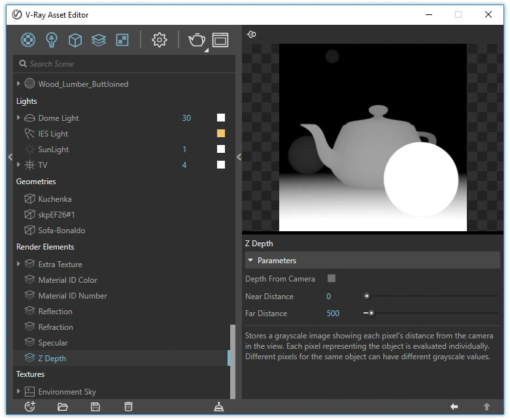Screen dimensions: 510x420
Task: Toggle Depth From Camera checkbox
Action: [x=331, y=278]
